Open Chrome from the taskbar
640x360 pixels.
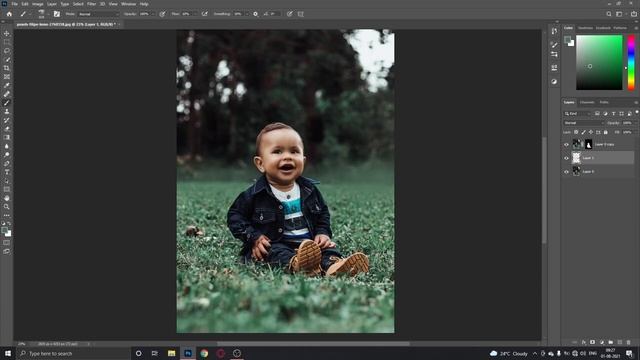click(204, 353)
